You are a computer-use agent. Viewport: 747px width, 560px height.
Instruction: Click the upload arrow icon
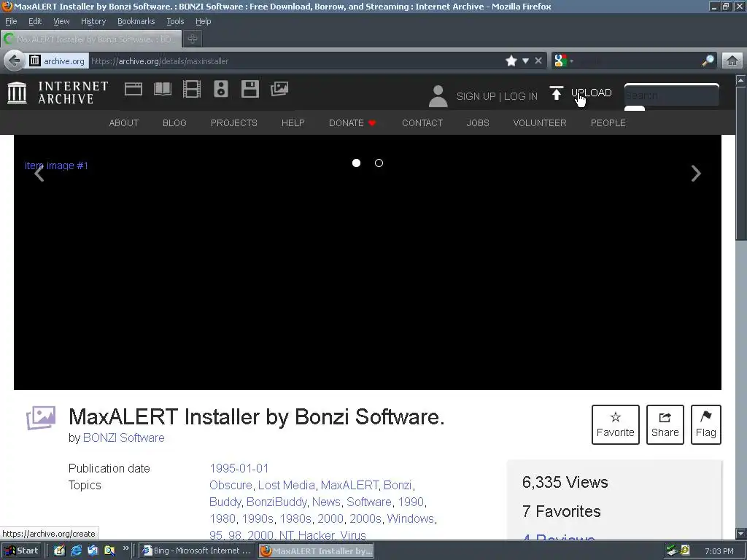[557, 93]
